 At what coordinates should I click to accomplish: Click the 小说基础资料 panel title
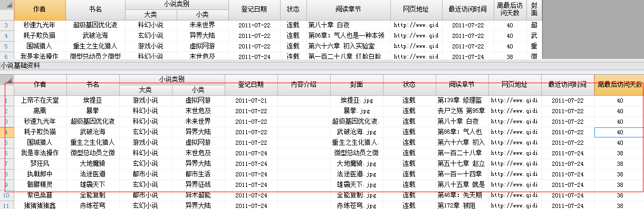point(20,66)
